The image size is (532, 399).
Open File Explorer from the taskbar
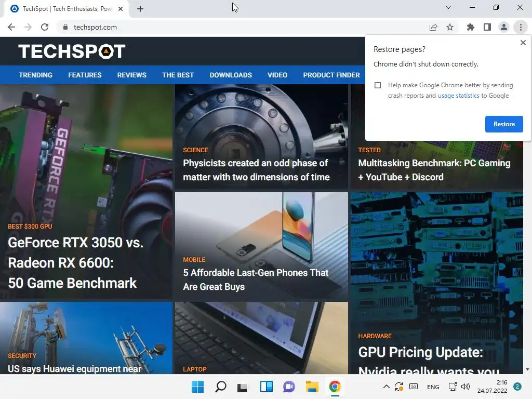click(312, 387)
